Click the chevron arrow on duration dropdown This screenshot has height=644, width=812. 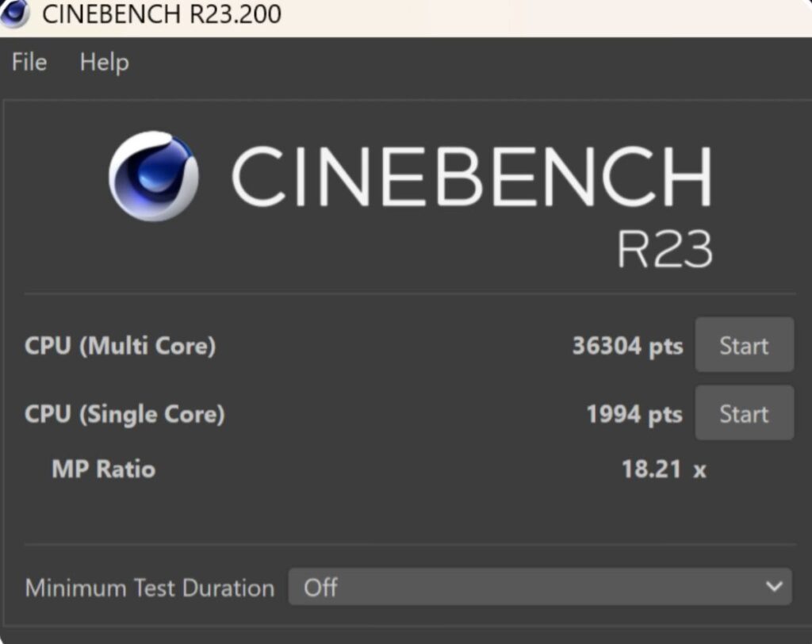point(774,587)
